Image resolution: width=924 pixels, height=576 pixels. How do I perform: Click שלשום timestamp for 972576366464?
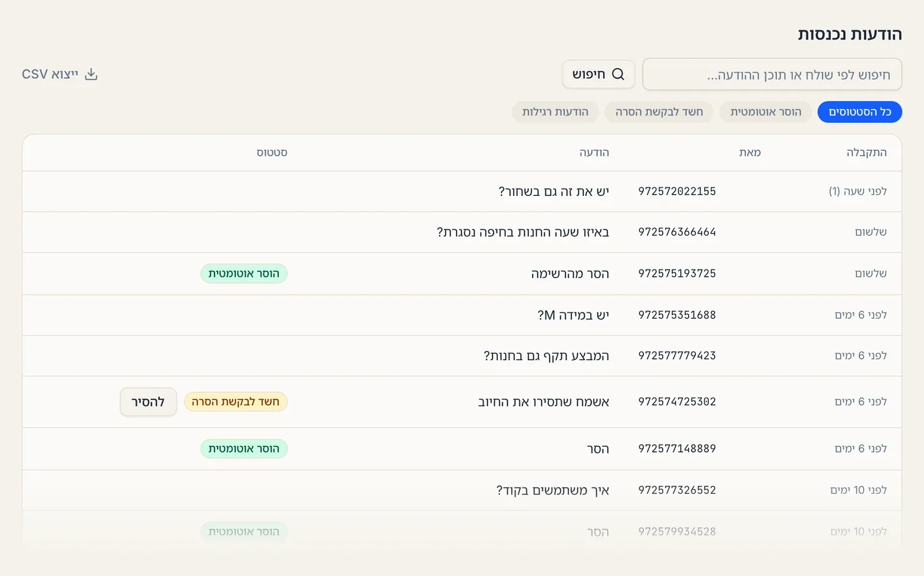(871, 232)
